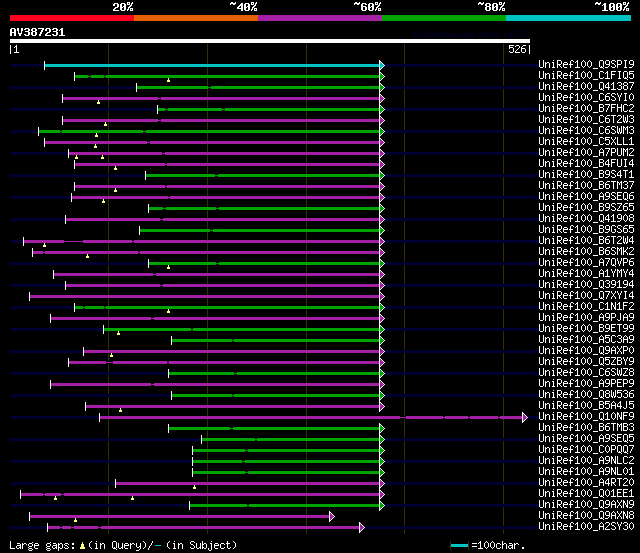Viewport: 640px width, 553px height.
Task: Open hit UniRef100_B7FHC2
Action: coord(586,108)
